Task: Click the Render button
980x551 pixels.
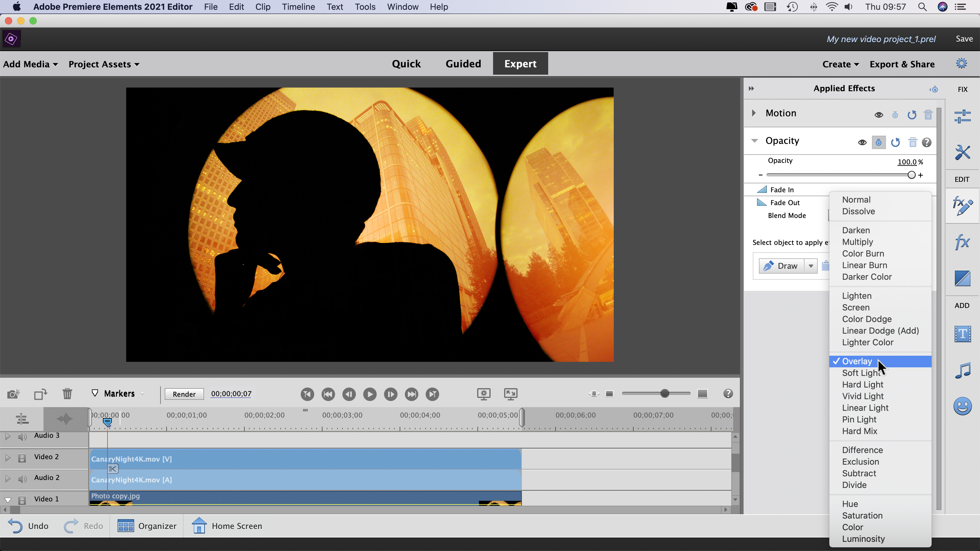Action: [184, 394]
